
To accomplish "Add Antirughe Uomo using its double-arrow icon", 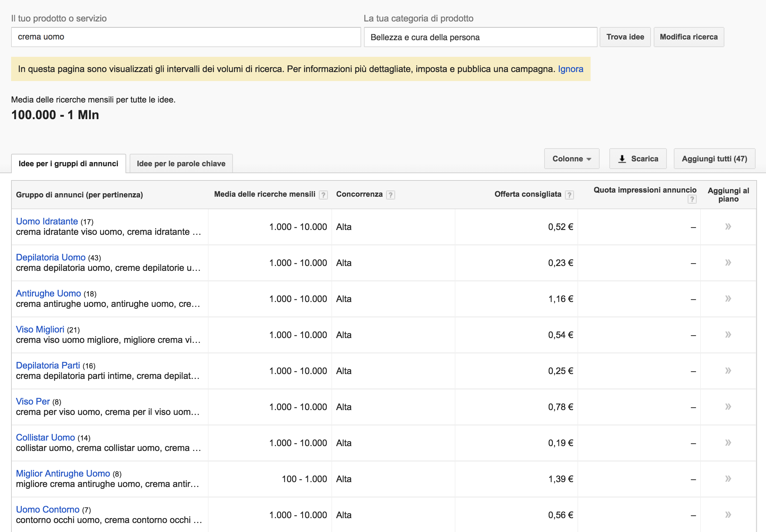I will pyautogui.click(x=728, y=299).
